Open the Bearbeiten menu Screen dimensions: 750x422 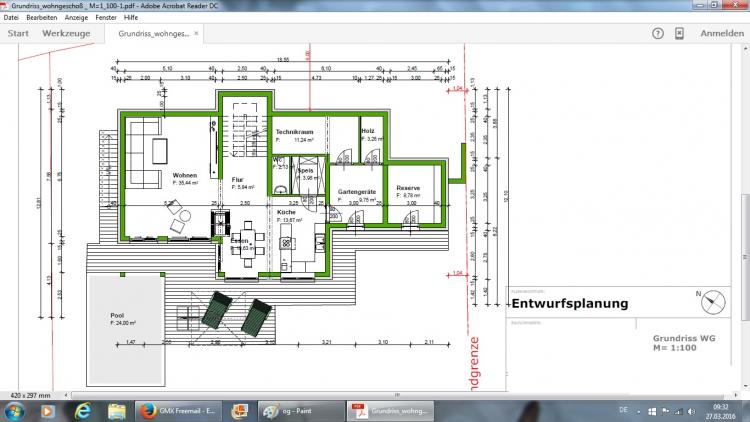click(42, 18)
